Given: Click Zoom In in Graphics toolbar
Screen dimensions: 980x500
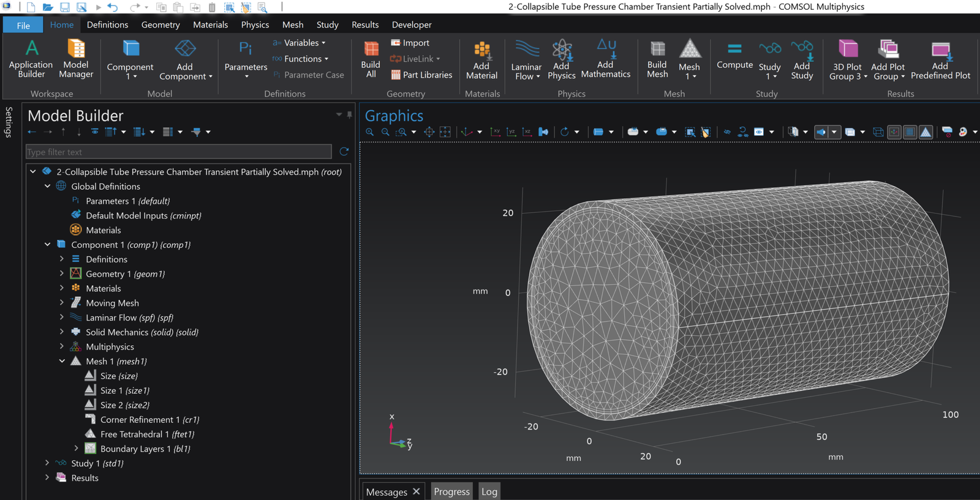Looking at the screenshot, I should coord(369,132).
